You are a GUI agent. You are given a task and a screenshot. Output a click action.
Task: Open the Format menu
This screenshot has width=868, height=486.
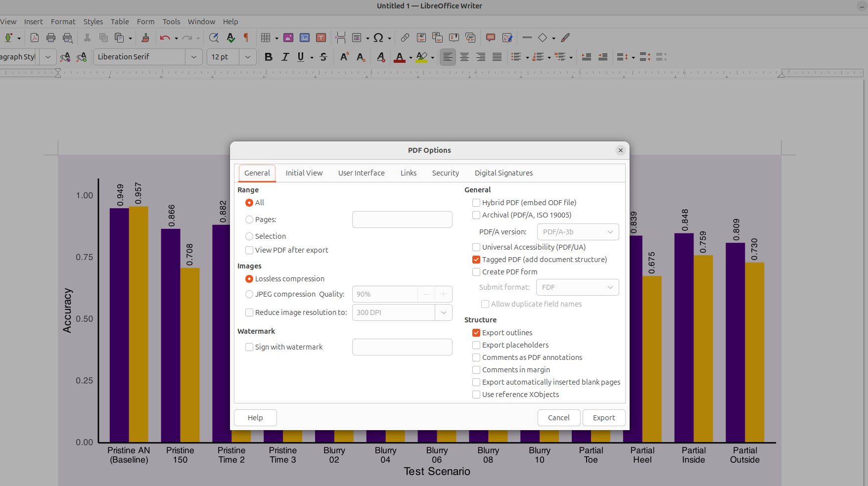(x=63, y=22)
